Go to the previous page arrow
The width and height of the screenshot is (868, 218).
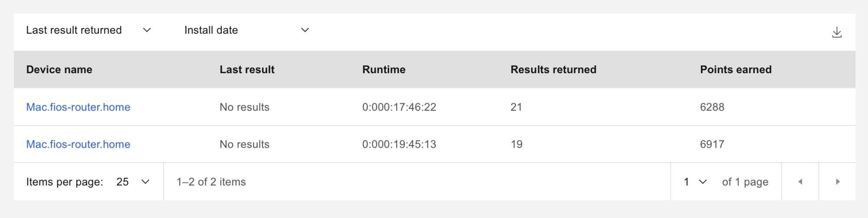pos(800,182)
